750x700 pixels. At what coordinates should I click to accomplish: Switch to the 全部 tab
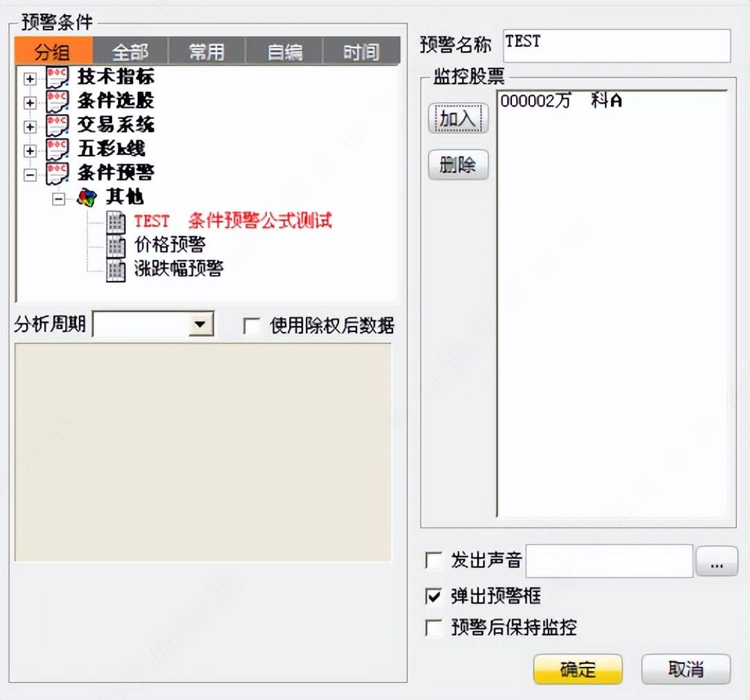[x=131, y=51]
